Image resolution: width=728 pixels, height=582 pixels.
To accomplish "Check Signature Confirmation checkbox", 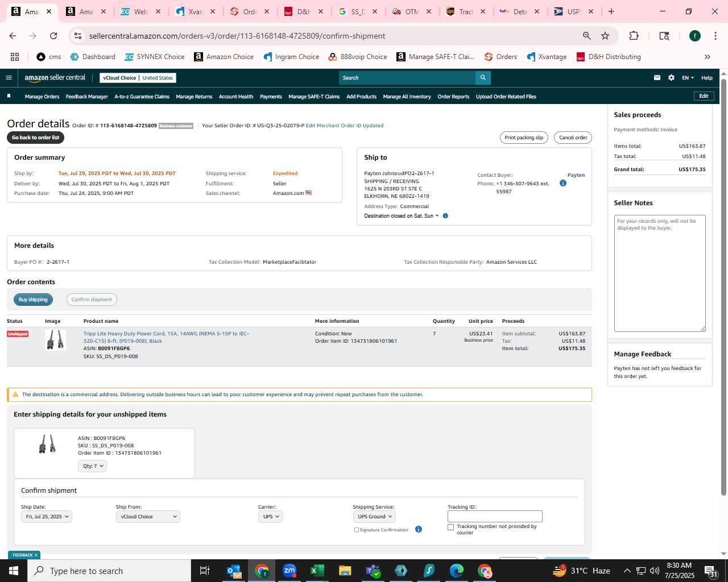I will point(357,530).
